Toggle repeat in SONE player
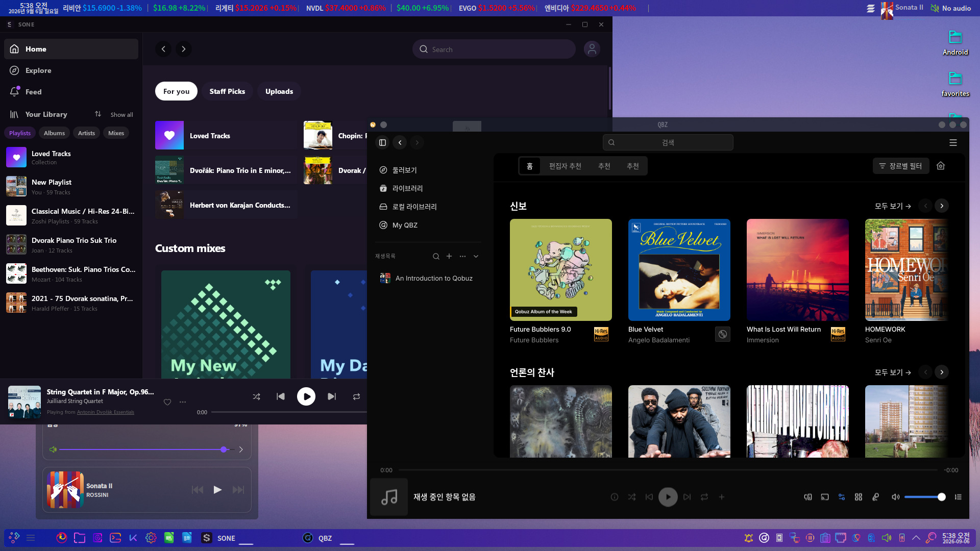The width and height of the screenshot is (980, 551). click(x=356, y=396)
